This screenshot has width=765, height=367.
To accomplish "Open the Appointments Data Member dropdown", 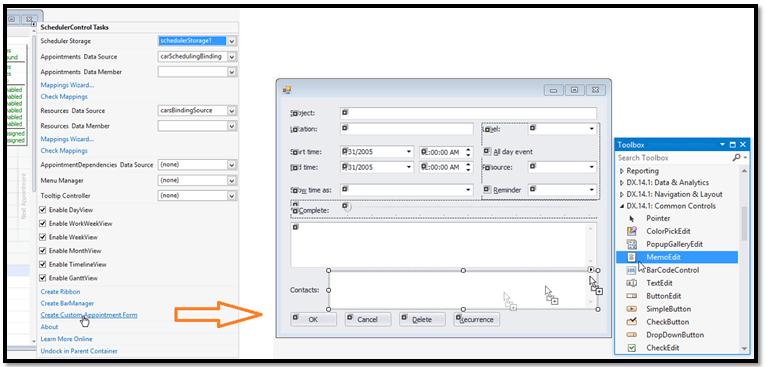I will 232,72.
